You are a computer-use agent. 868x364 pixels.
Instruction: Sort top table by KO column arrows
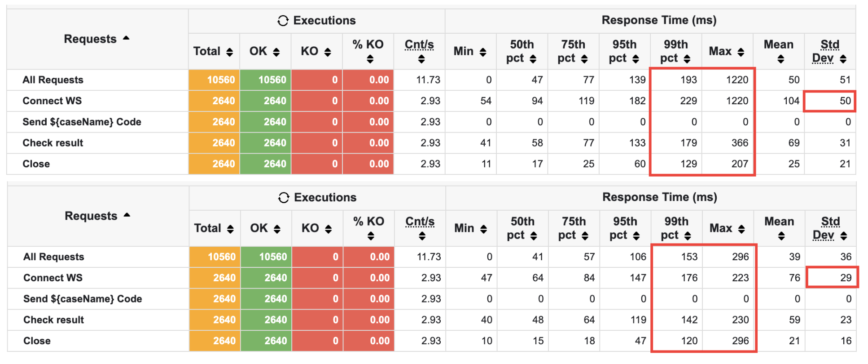click(328, 52)
